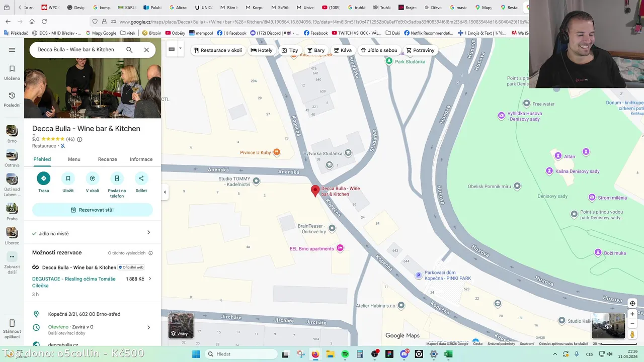Click the Trasa directions icon
The image size is (644, 362).
(44, 178)
